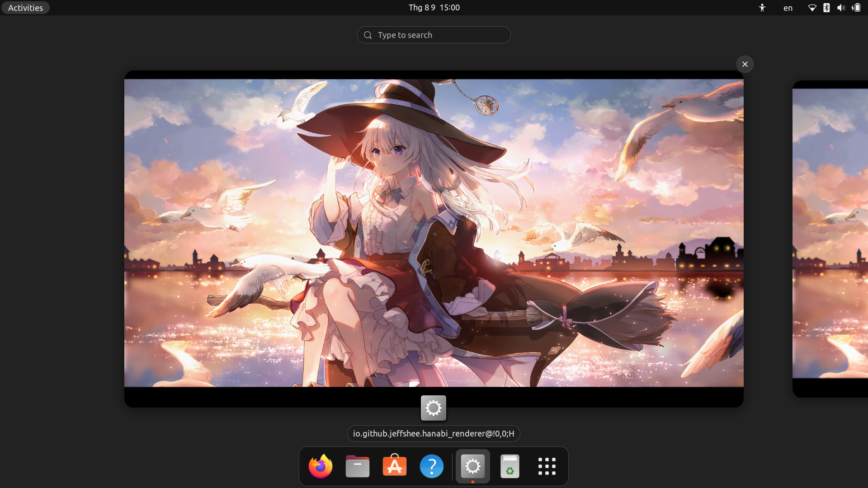Open the Help application
Screen dimensions: 868x488
coord(432,466)
